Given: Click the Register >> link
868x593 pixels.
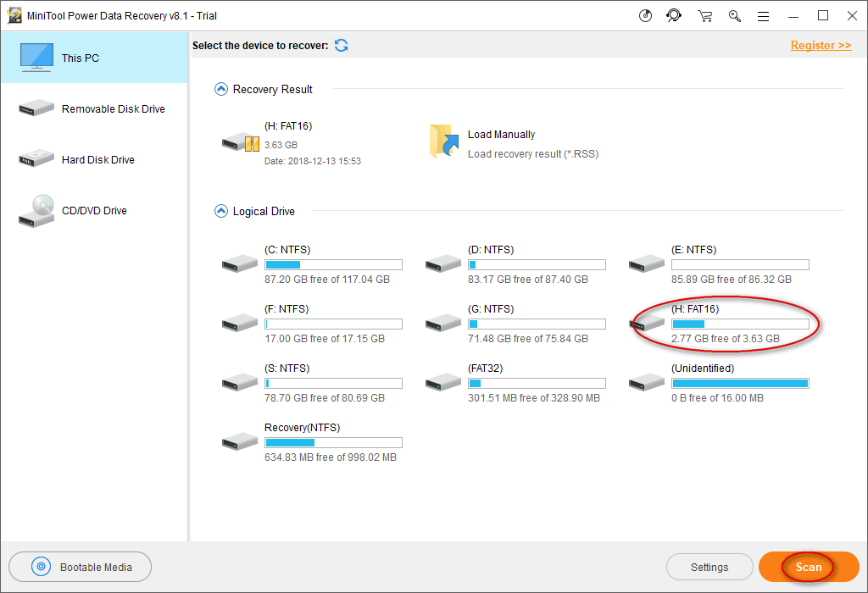Looking at the screenshot, I should (821, 46).
